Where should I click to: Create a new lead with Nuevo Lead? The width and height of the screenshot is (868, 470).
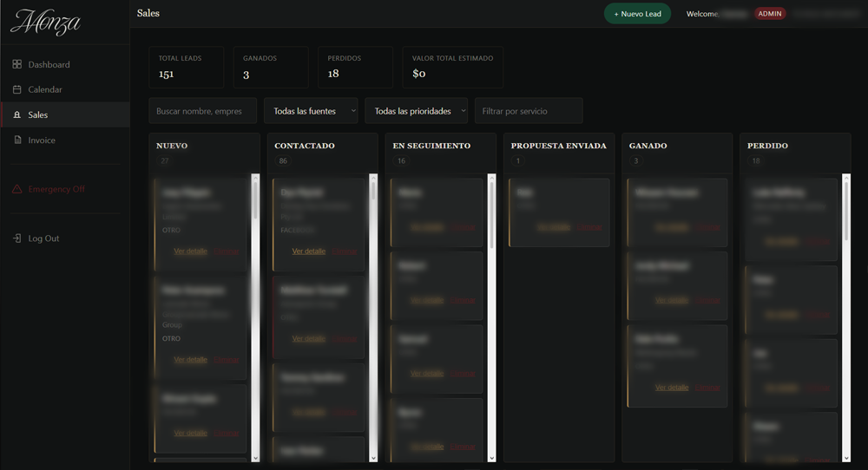(x=637, y=14)
